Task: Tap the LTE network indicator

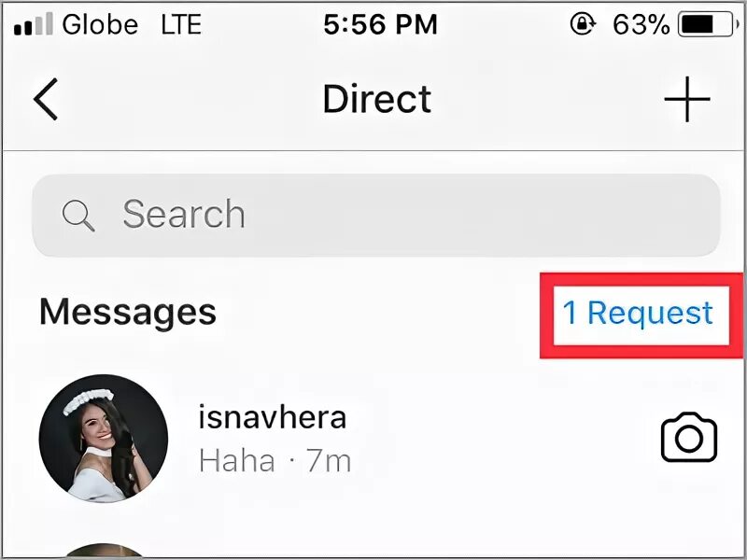Action: (x=181, y=24)
